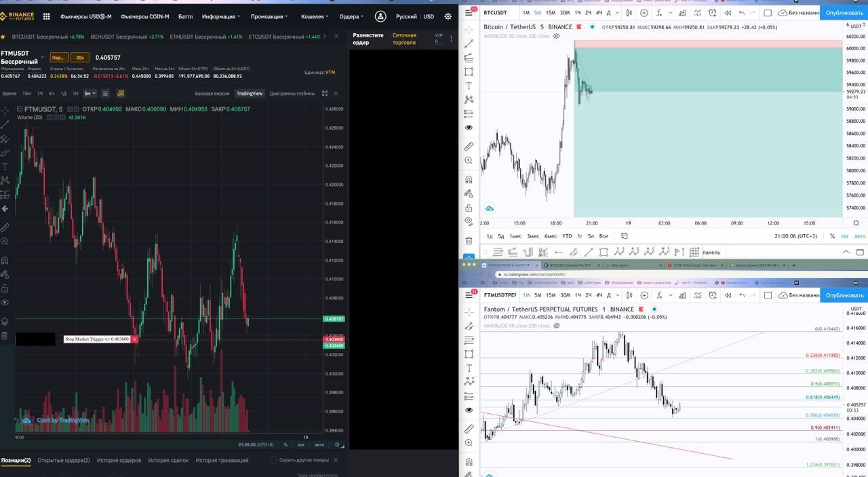Expand the Ордера dropdown

(351, 16)
